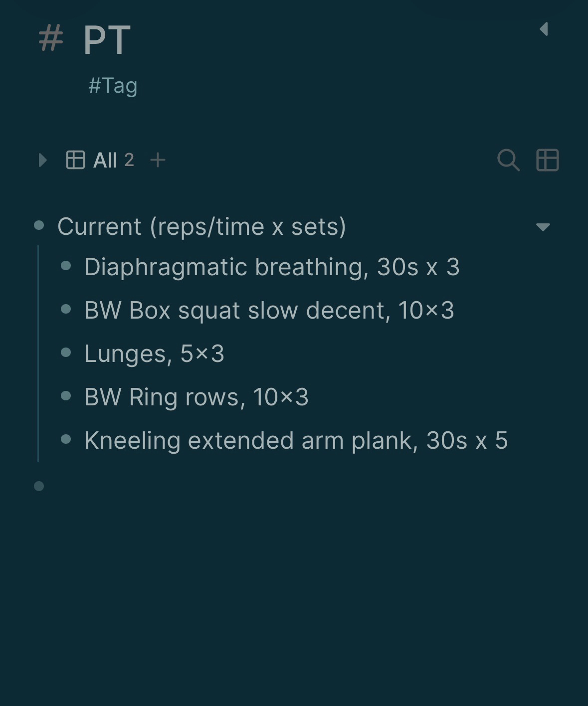This screenshot has width=588, height=706.
Task: Click the view count 2 next to All
Action: click(x=129, y=160)
